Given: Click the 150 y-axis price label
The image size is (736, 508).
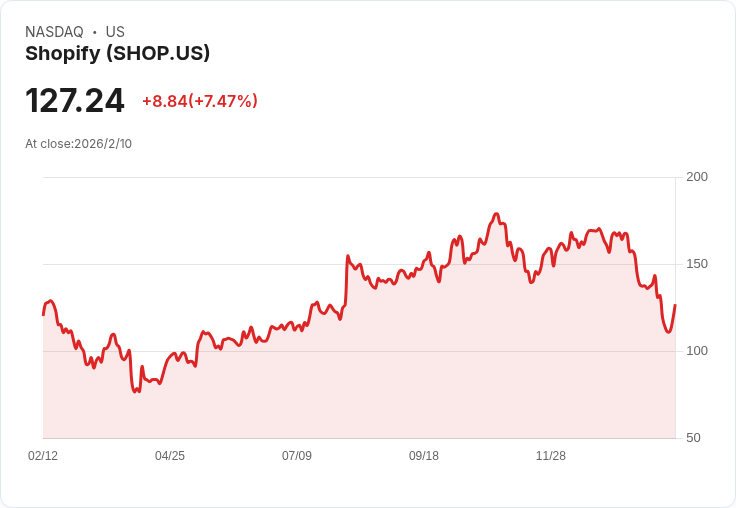Looking at the screenshot, I should pyautogui.click(x=697, y=264).
